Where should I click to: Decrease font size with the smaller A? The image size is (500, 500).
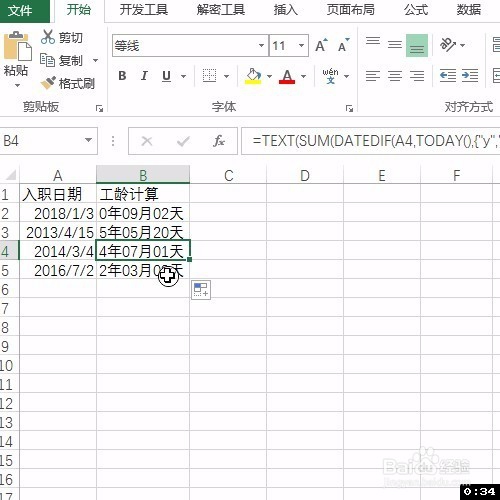[x=344, y=45]
